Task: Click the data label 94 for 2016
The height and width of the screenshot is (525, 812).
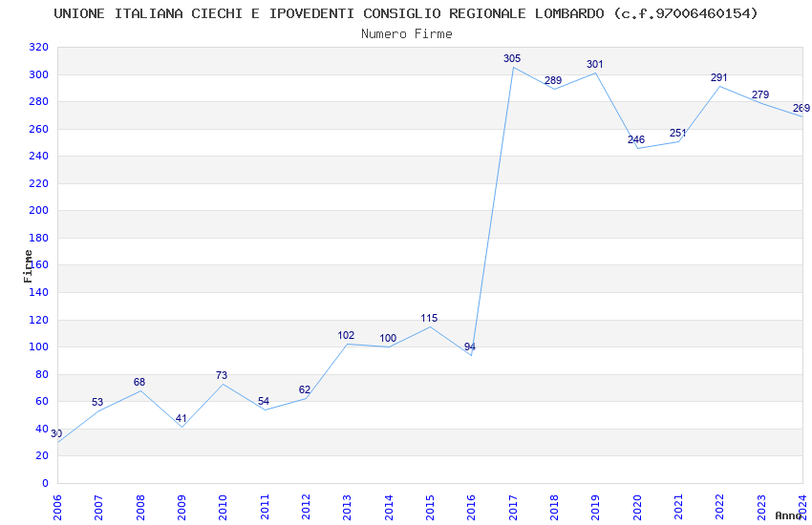Action: pos(470,346)
